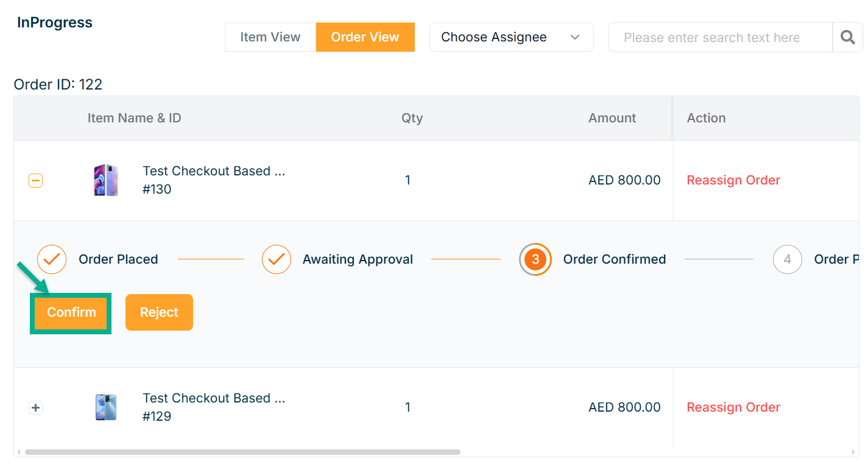Viewport: 868px width, 464px height.
Task: Click Reassign Order for item #130
Action: (733, 180)
